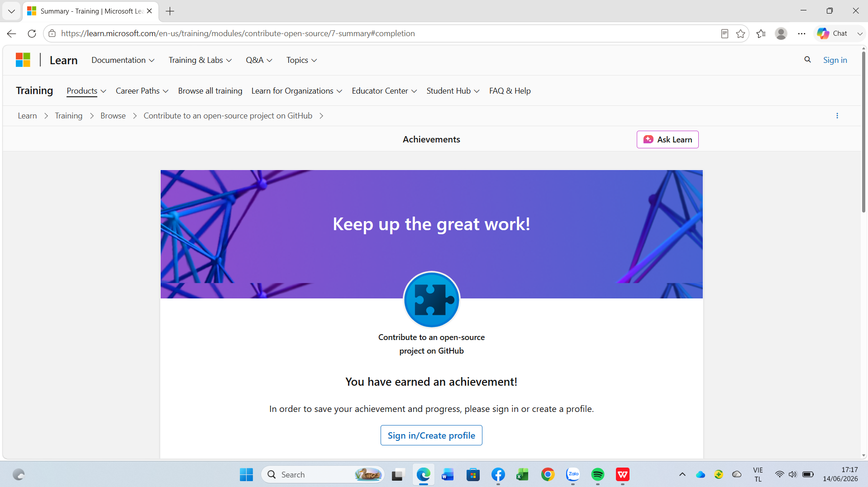Expand the Student Hub dropdown
The image size is (868, 487).
(453, 91)
